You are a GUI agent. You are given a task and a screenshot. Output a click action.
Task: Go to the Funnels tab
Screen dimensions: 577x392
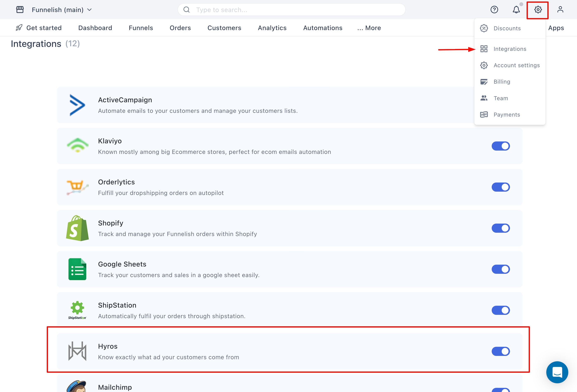[x=141, y=28]
